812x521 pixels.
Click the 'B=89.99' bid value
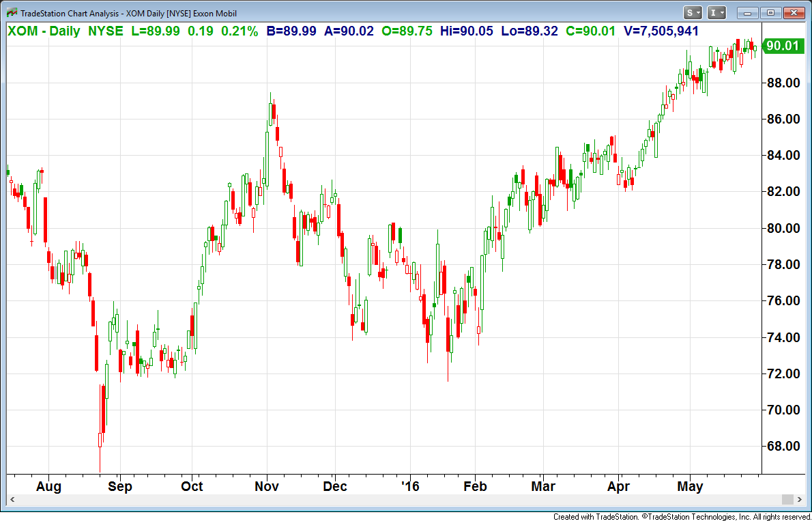point(291,31)
